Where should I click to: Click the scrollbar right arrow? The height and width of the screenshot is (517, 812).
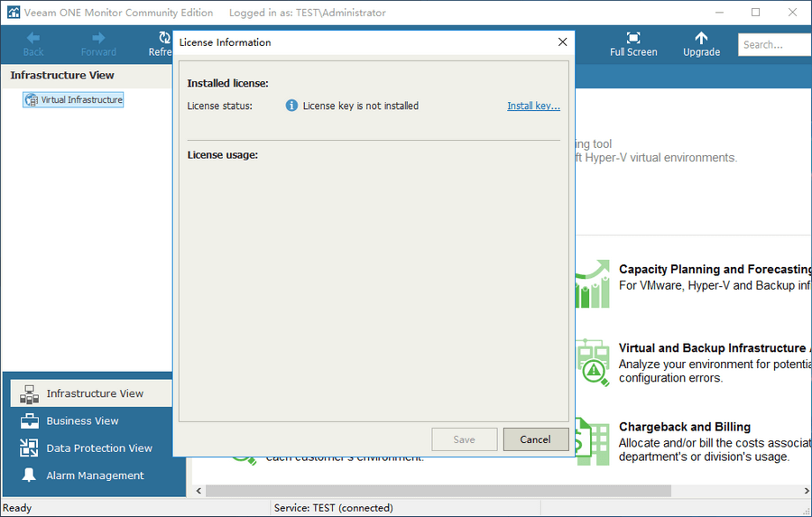pos(807,491)
